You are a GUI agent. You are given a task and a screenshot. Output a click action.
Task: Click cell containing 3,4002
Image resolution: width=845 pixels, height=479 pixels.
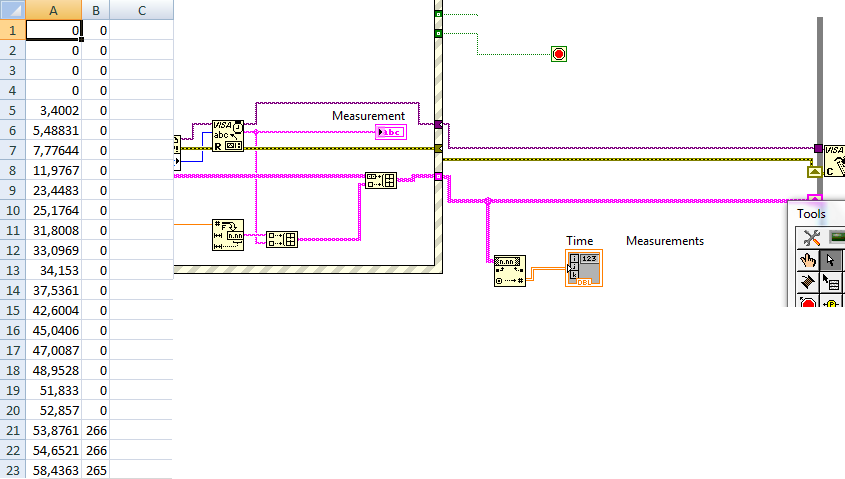[53, 110]
